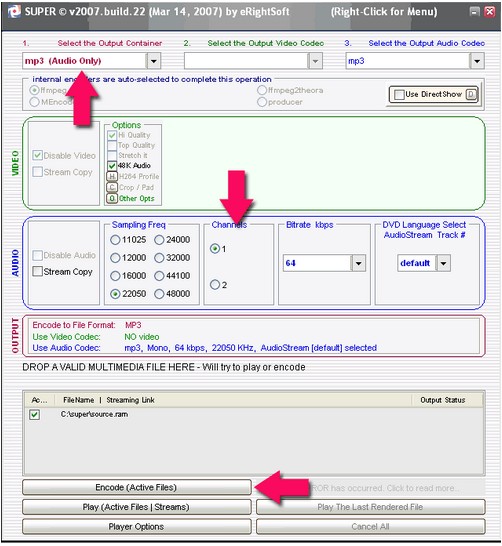
Task: Open the Bitrate kbps dropdown arrow
Action: pos(359,263)
